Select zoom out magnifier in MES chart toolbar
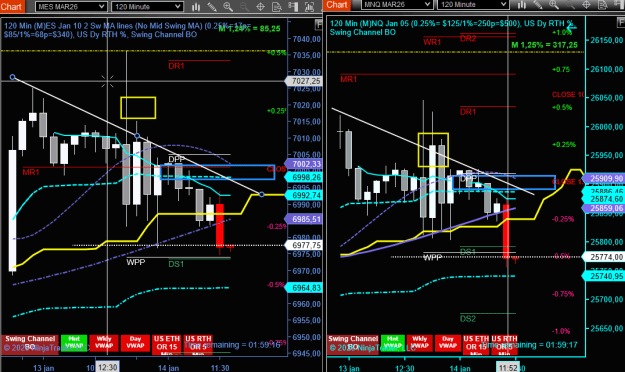The width and height of the screenshot is (625, 372). pos(244,6)
